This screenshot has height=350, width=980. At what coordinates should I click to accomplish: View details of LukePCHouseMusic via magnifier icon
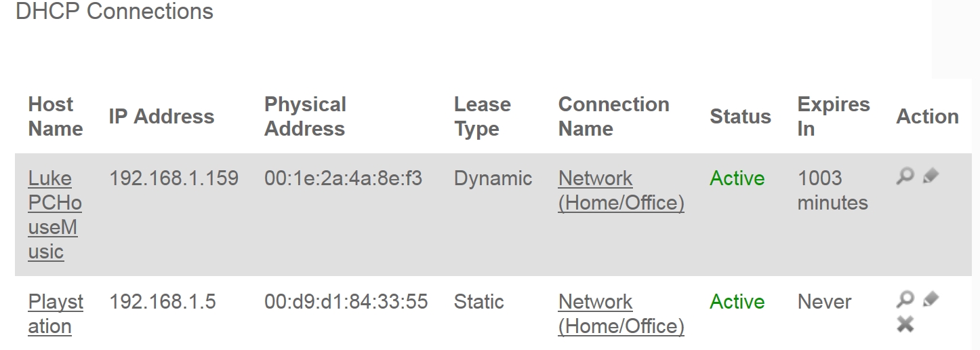coord(905,176)
